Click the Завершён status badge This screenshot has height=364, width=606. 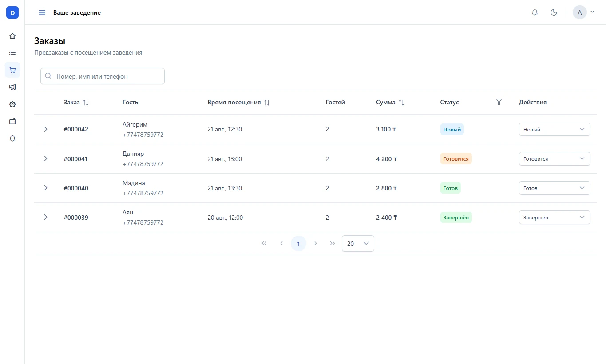(x=456, y=217)
